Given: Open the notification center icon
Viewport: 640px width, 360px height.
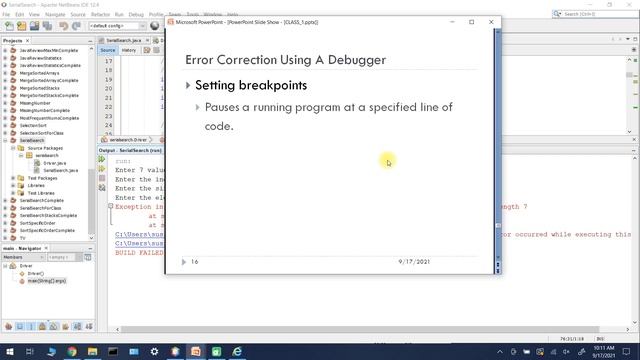Looking at the screenshot, I should pos(626,351).
